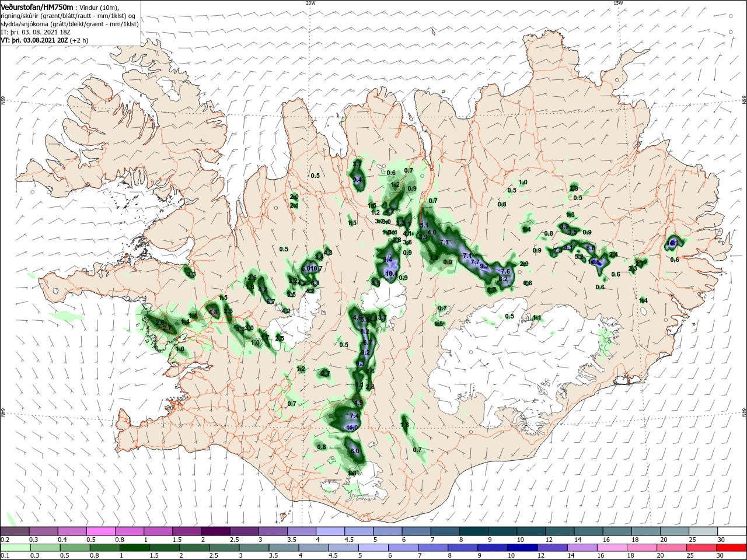Pick the slate blue 6 swatch in snow legend
The height and width of the screenshot is (560, 747).
click(416, 531)
